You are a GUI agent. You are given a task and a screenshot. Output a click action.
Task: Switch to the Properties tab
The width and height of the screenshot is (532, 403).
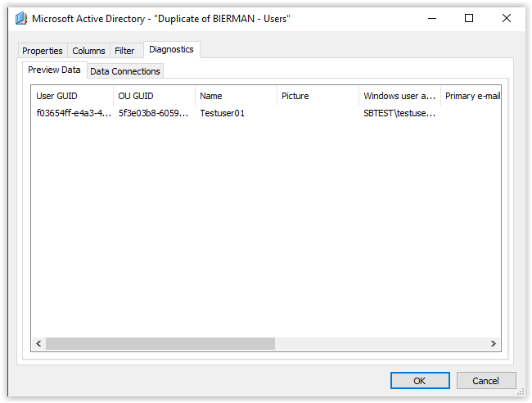43,51
